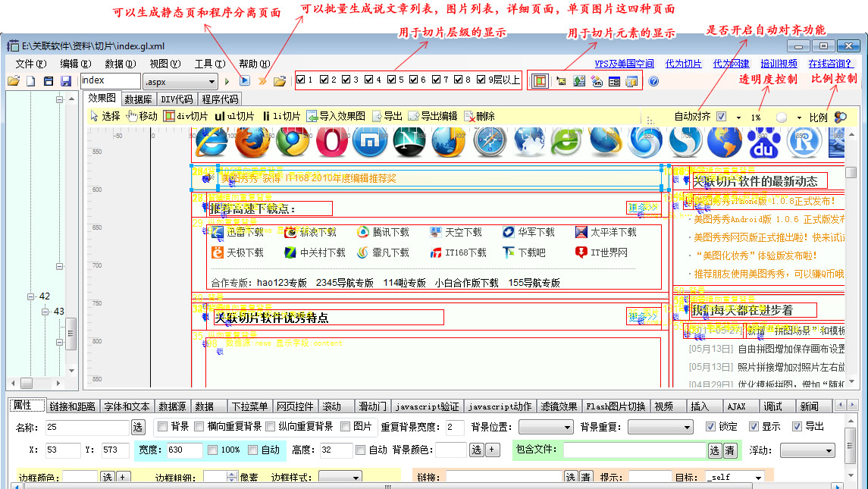Batch generate pages with orange double arrow
This screenshot has height=489, width=868.
coord(262,81)
